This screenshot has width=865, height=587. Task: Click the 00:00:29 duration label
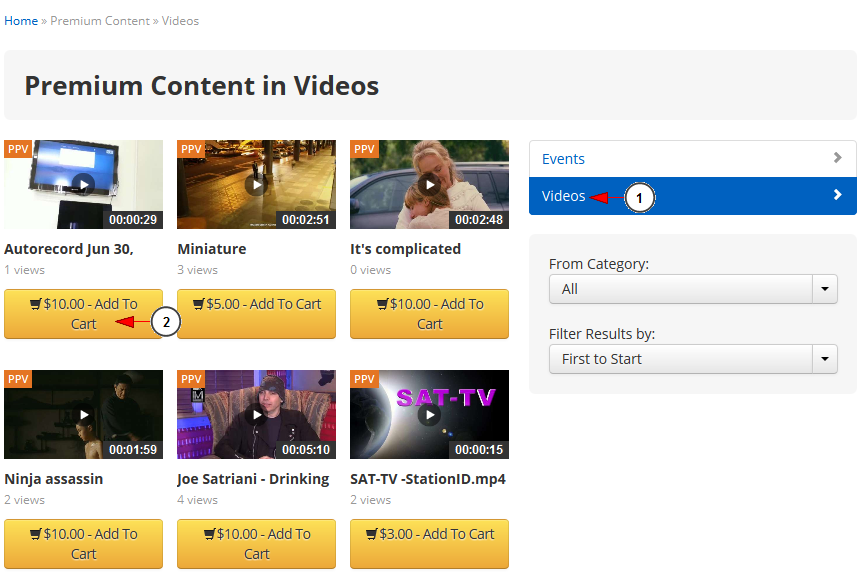[x=133, y=220]
